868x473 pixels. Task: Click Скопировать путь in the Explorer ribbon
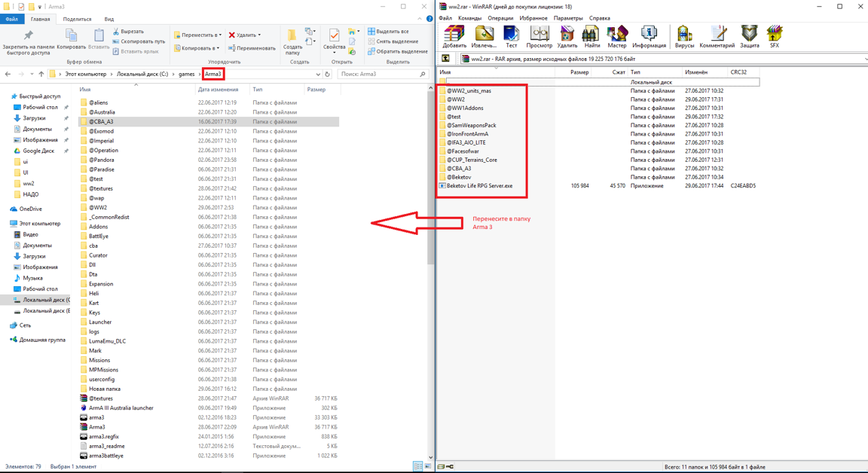[139, 41]
